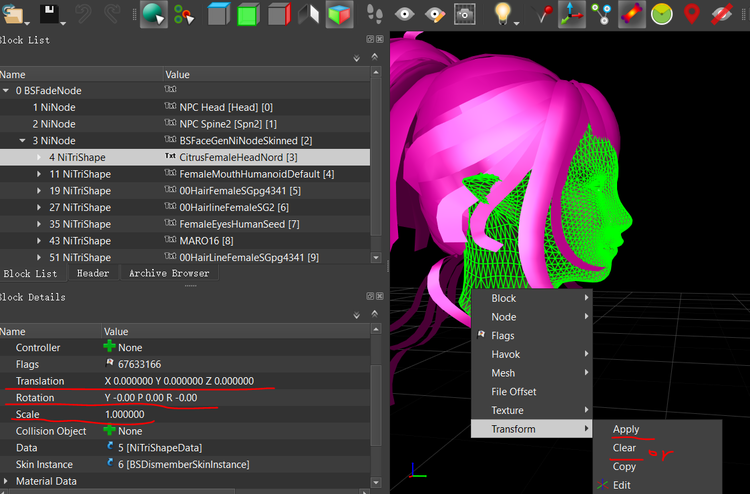Select the object selection mode sphere icon
The image size is (750, 494).
point(154,14)
